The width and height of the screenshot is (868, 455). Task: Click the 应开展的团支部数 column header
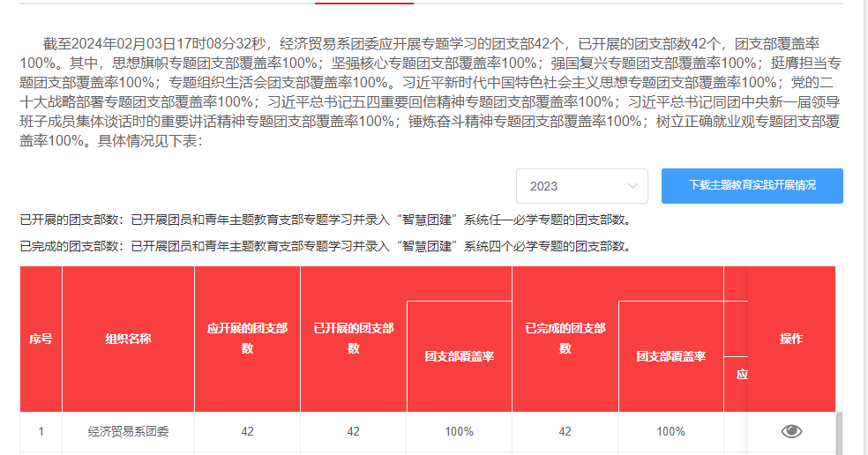248,339
